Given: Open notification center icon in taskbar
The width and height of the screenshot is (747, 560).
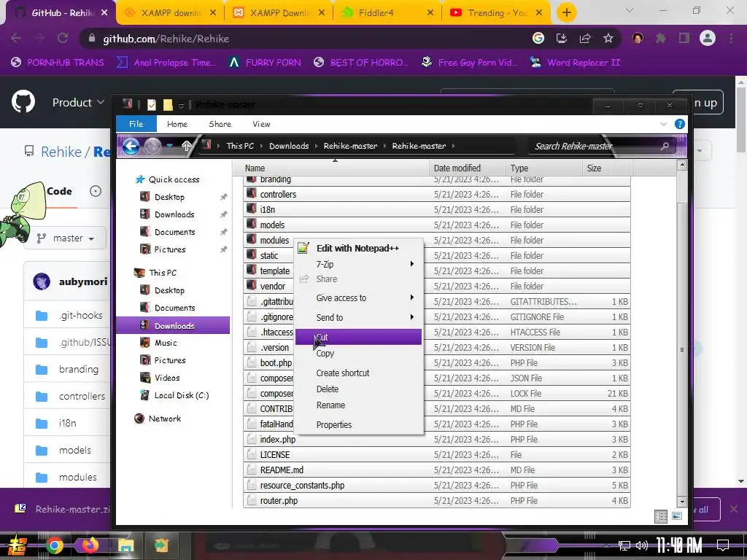Looking at the screenshot, I should (x=723, y=545).
